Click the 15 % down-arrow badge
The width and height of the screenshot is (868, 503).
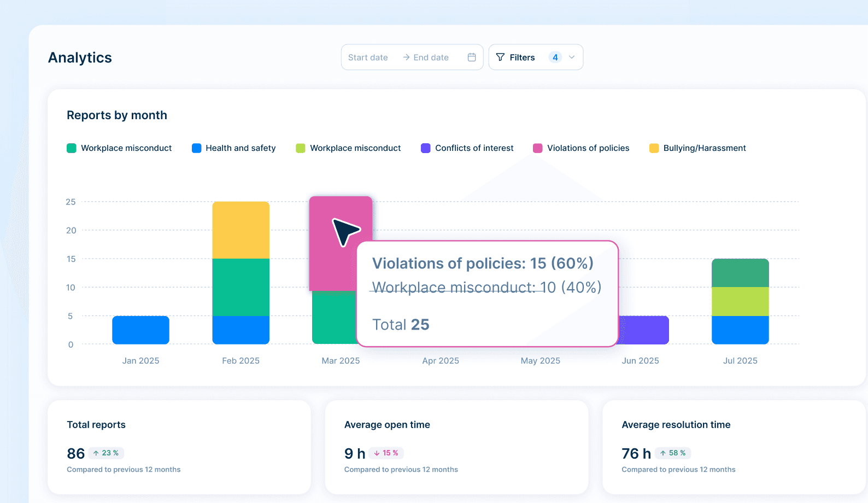pos(386,453)
